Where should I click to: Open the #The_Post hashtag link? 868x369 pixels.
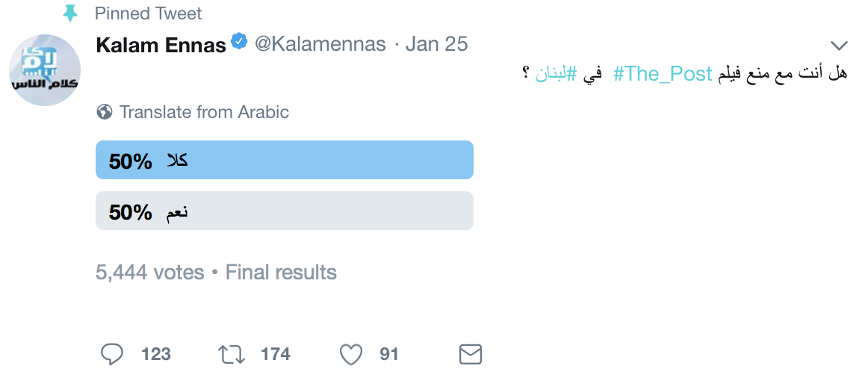664,73
